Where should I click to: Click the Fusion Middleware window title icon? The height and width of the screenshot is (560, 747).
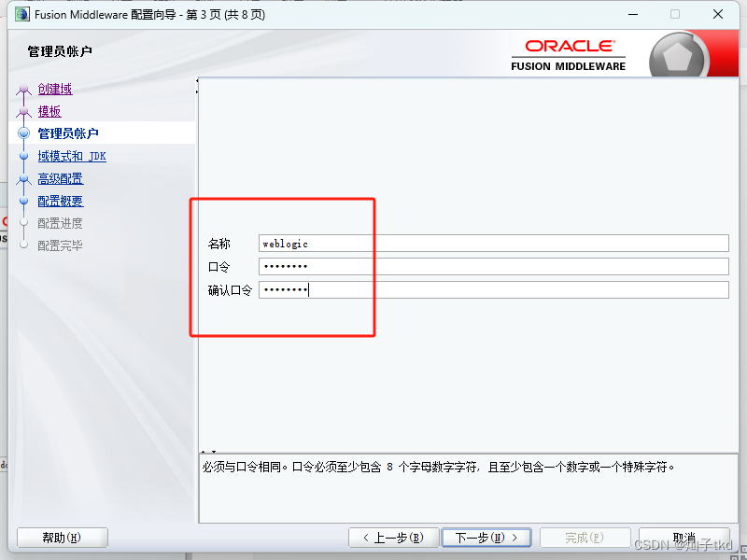[x=21, y=14]
